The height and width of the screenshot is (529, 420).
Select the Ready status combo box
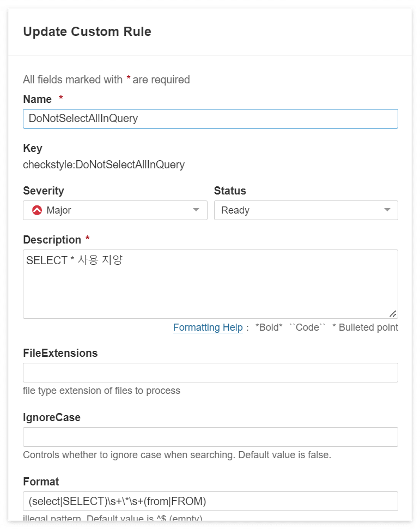point(306,210)
